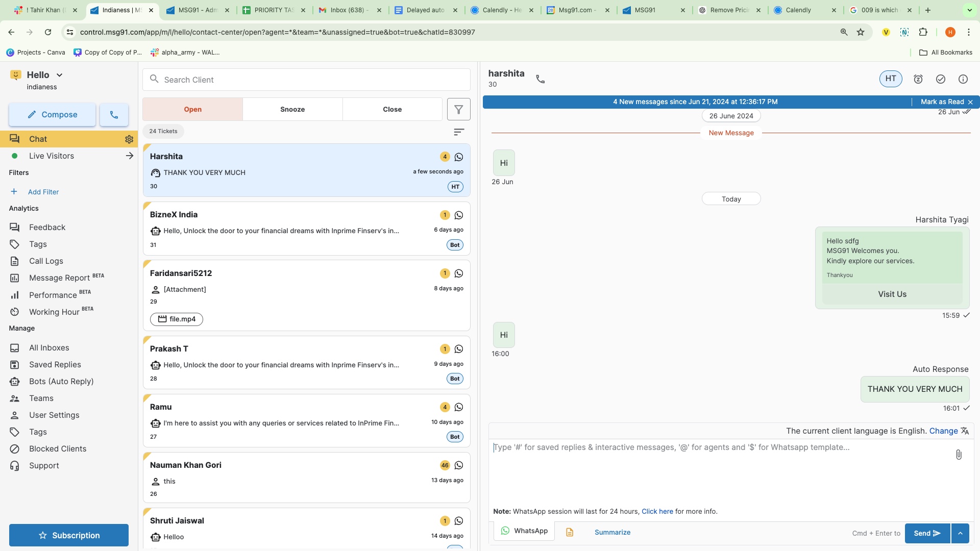Viewport: 980px width, 551px height.
Task: Open the saved notes document icon near Summarize
Action: coord(570,532)
